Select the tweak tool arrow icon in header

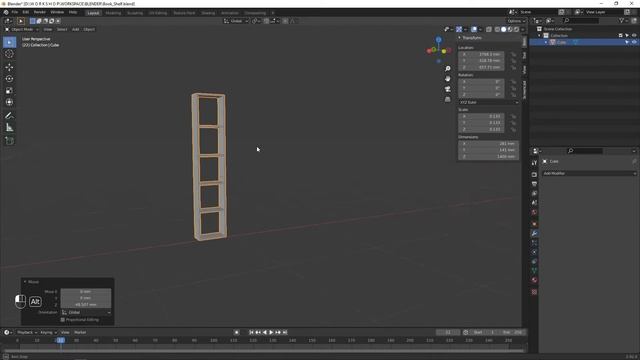[x=21, y=21]
